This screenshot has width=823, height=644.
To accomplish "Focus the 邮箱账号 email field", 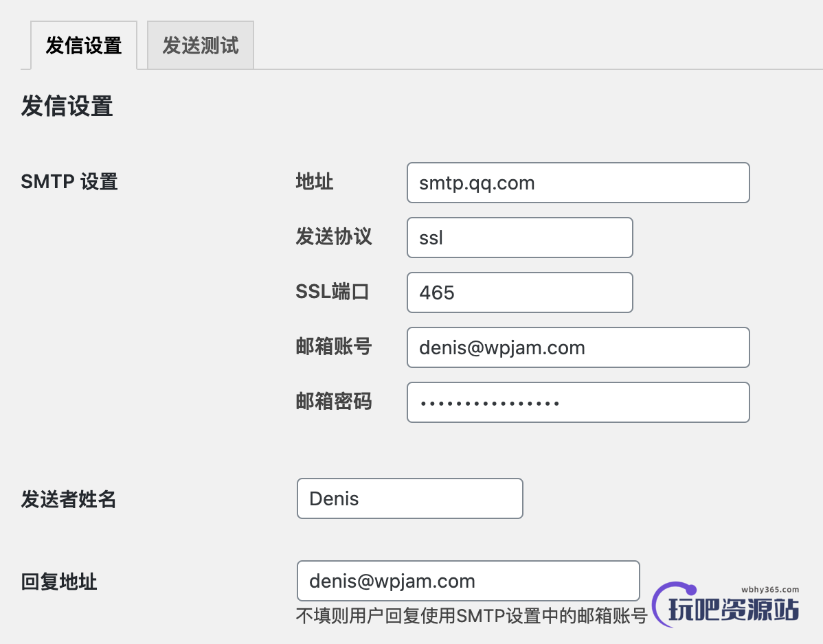I will pyautogui.click(x=578, y=347).
